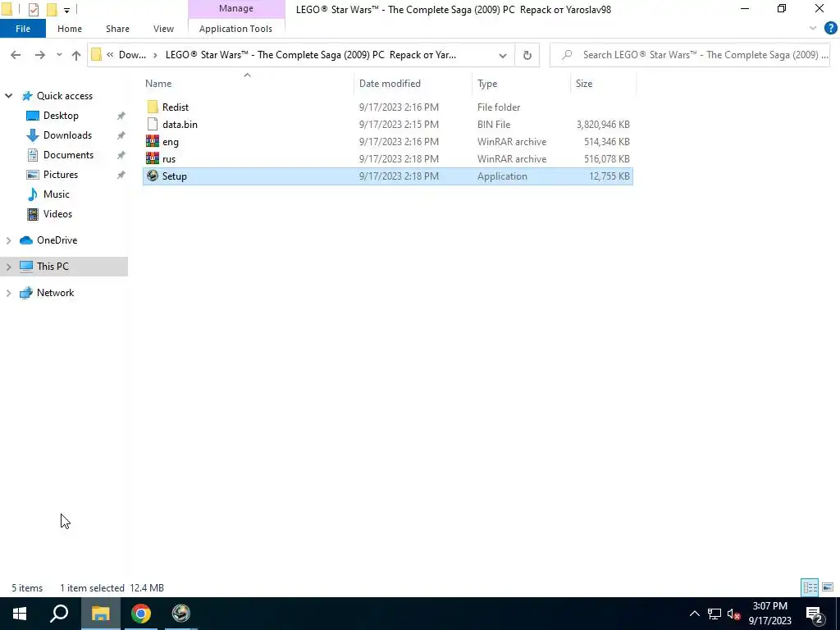The image size is (840, 630).
Task: Switch to large icons view layout
Action: (x=828, y=587)
